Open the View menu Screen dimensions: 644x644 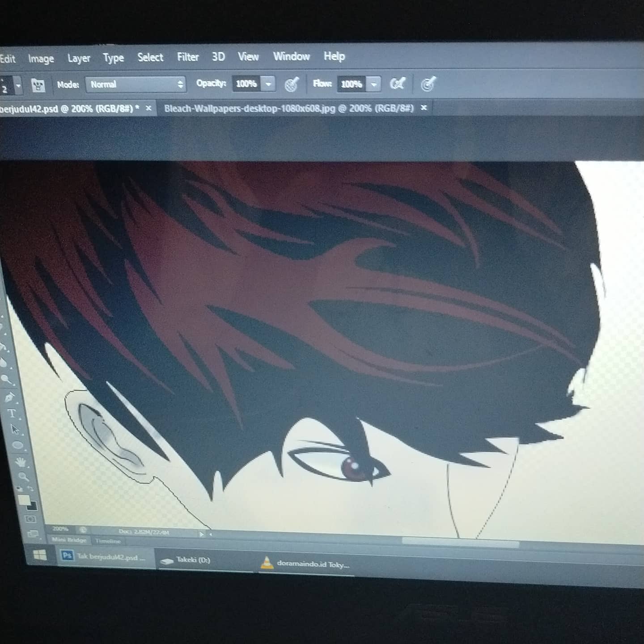248,56
